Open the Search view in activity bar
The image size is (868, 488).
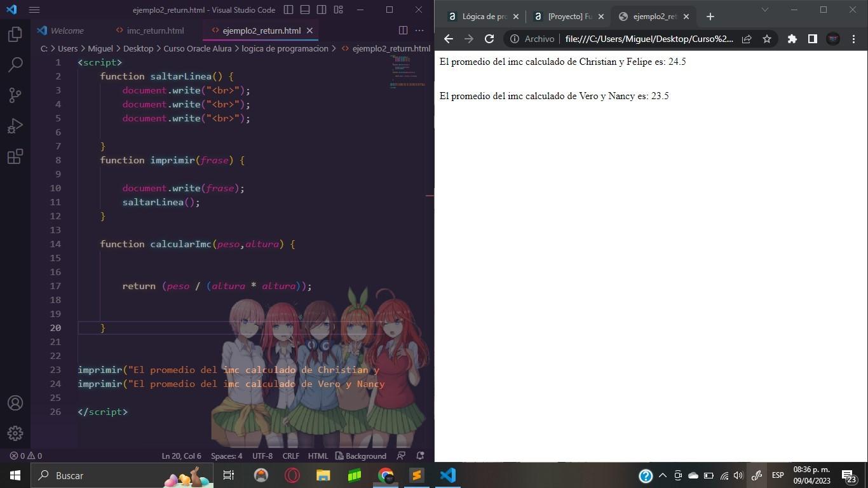tap(15, 64)
